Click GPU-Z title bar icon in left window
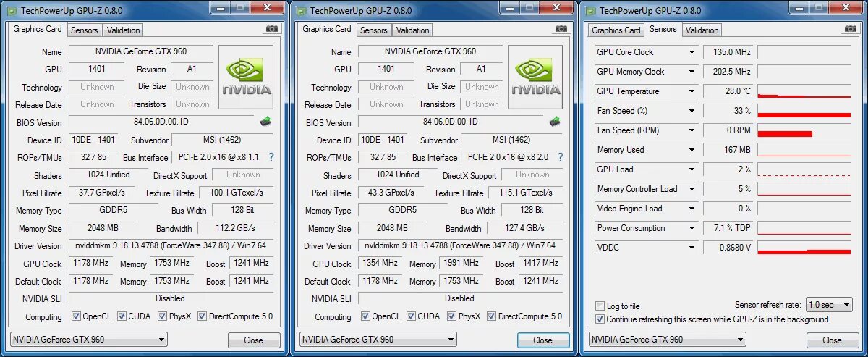This screenshot has height=357, width=868. [x=12, y=10]
